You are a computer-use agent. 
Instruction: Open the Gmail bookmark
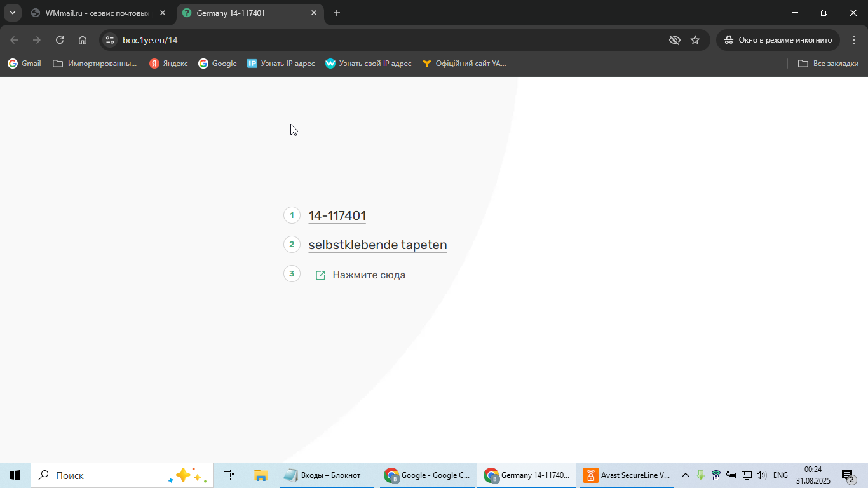tap(24, 64)
